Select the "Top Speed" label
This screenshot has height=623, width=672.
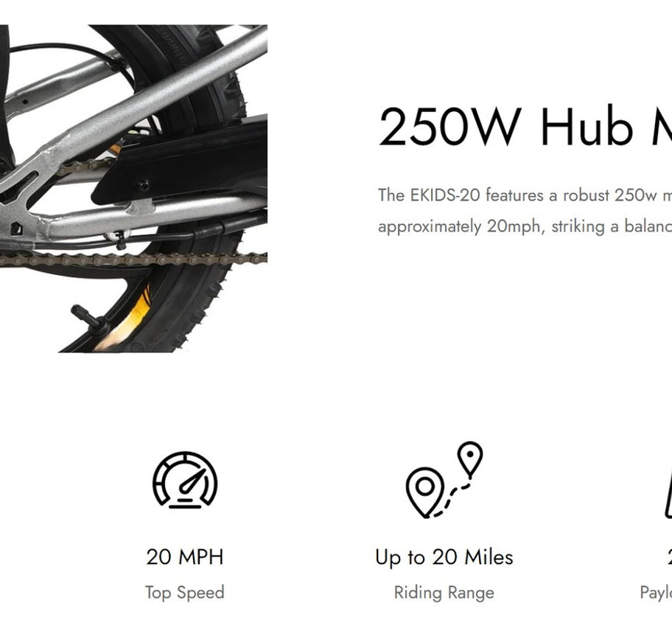(185, 593)
